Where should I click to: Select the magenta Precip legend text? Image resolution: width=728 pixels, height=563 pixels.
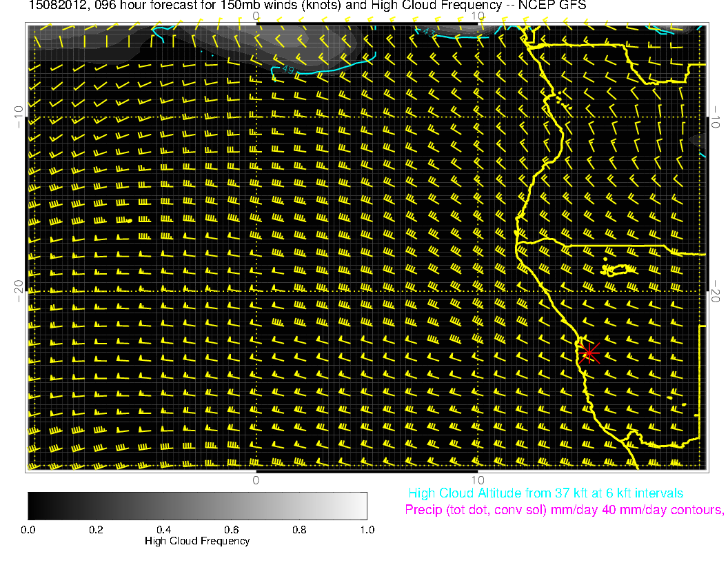click(564, 511)
